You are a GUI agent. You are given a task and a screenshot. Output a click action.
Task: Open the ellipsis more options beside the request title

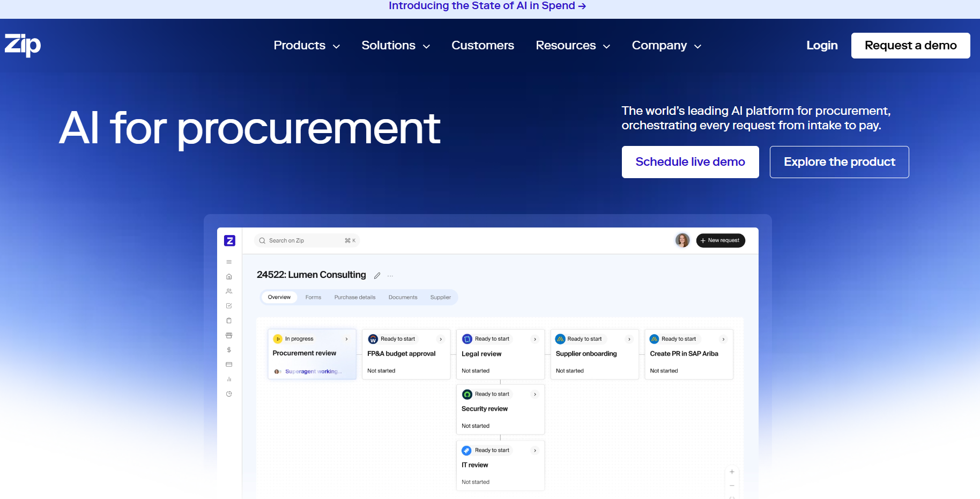click(x=390, y=276)
